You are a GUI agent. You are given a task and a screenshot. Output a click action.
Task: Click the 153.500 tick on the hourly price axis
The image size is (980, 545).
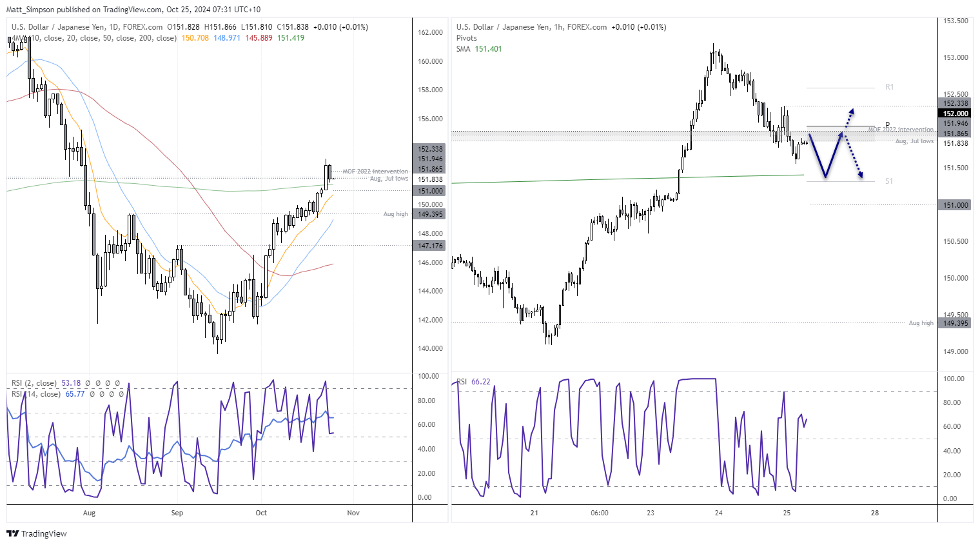click(x=955, y=21)
